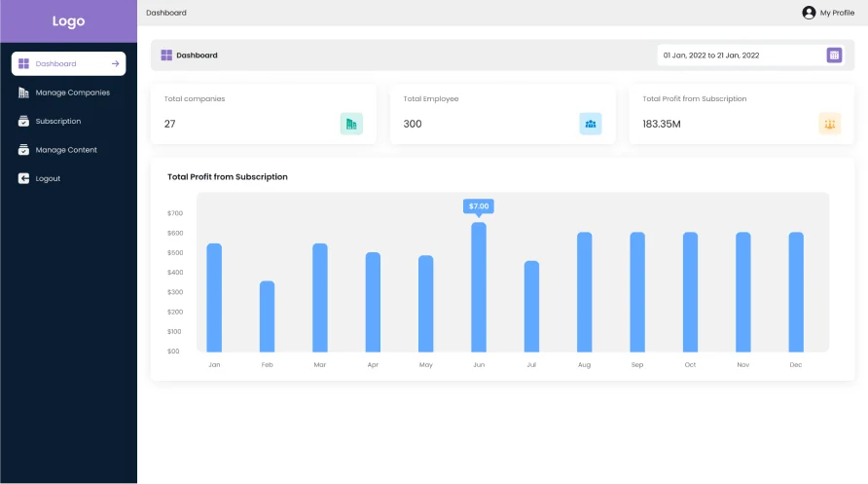868x484 pixels.
Task: Click the calendar icon in date range field
Action: [834, 56]
